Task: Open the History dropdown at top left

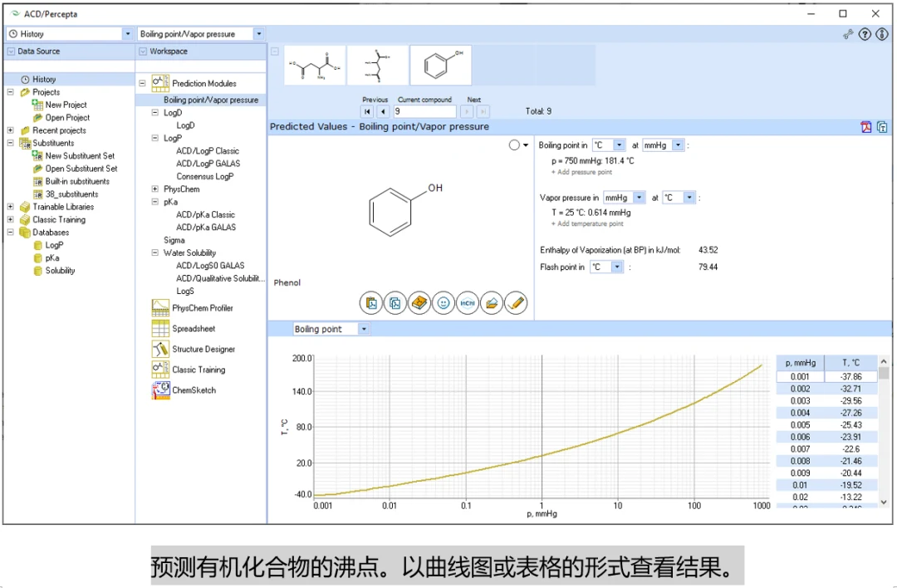Action: (x=128, y=34)
